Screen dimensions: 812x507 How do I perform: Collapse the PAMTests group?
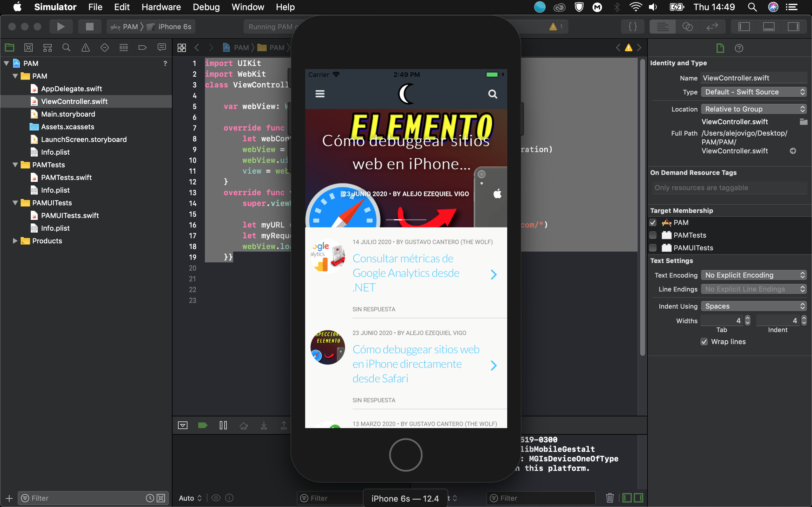[15, 165]
